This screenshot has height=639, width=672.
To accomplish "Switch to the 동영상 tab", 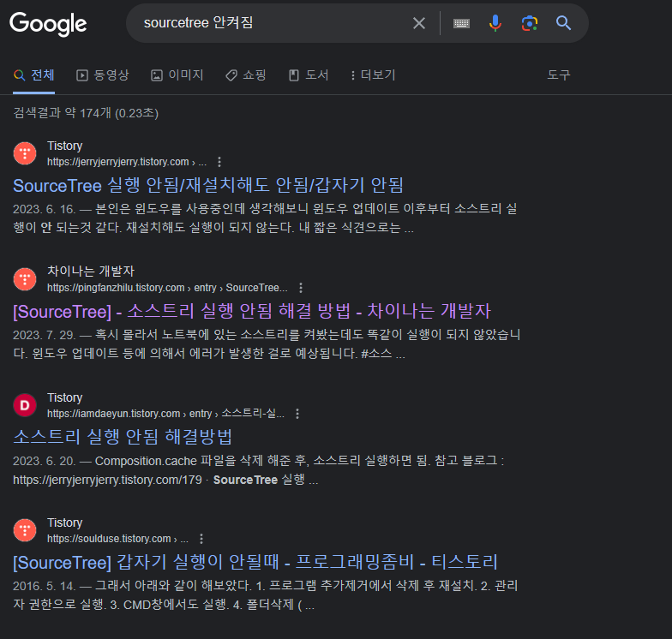I will 103,75.
